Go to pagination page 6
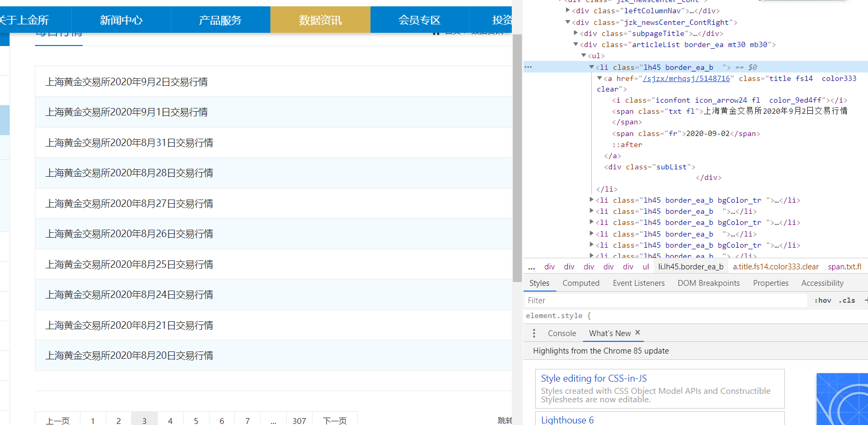Screen dimensions: 868x425 pyautogui.click(x=222, y=420)
